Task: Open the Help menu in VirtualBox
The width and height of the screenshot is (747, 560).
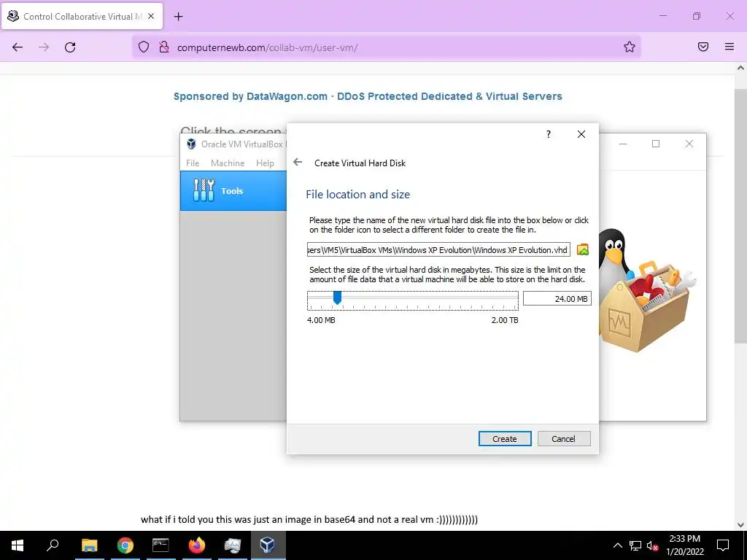Action: click(x=265, y=163)
